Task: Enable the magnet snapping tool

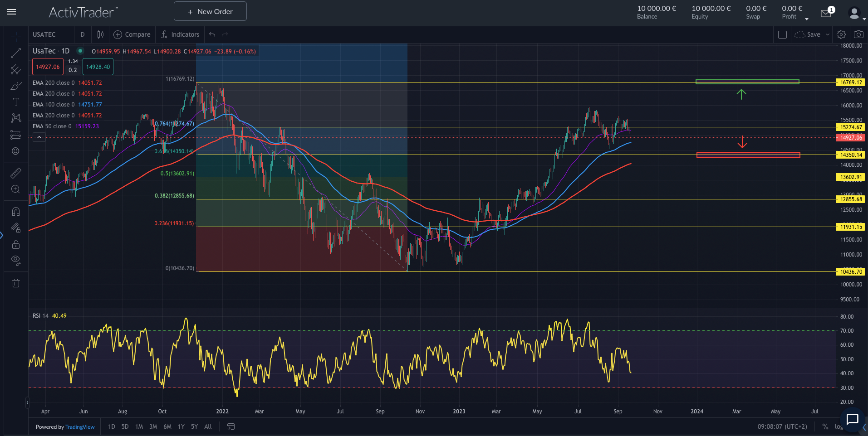Action: pos(15,211)
